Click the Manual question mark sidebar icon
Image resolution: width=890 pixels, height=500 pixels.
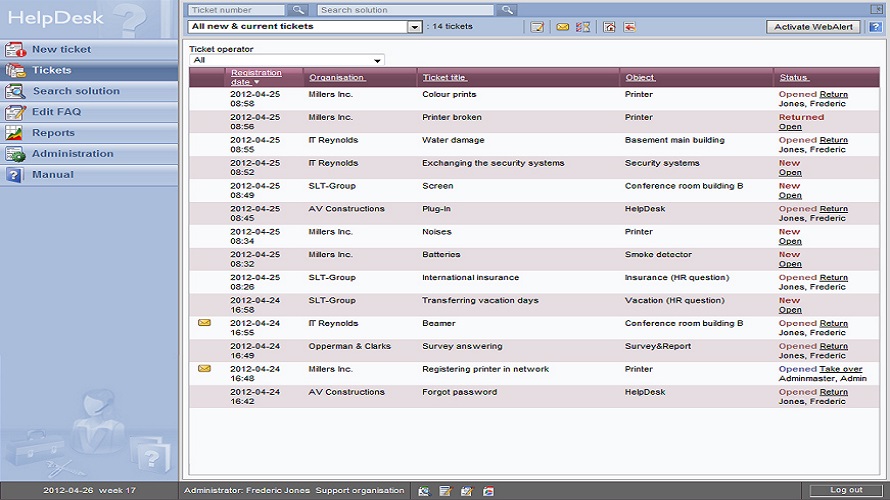coord(14,175)
